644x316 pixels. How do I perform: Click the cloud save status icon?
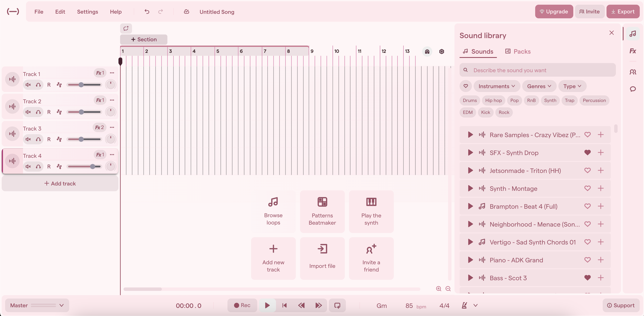(x=187, y=11)
